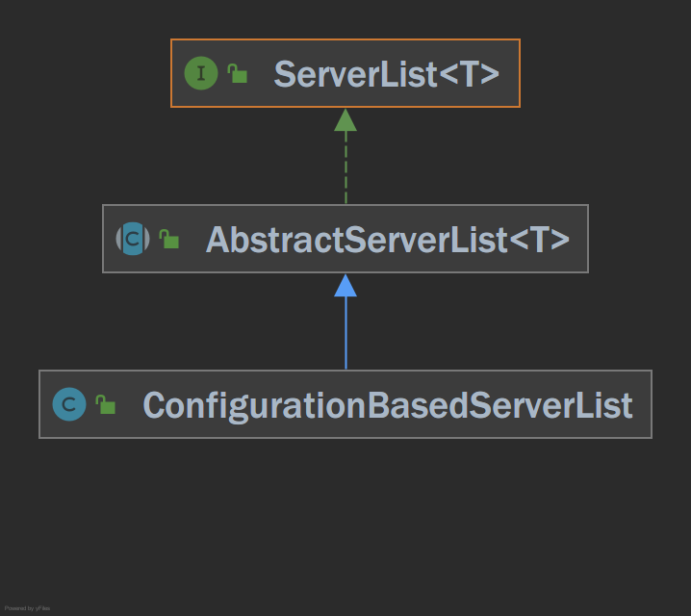Click the solid blue inheritance edge line
The image size is (691, 616).
[345, 333]
